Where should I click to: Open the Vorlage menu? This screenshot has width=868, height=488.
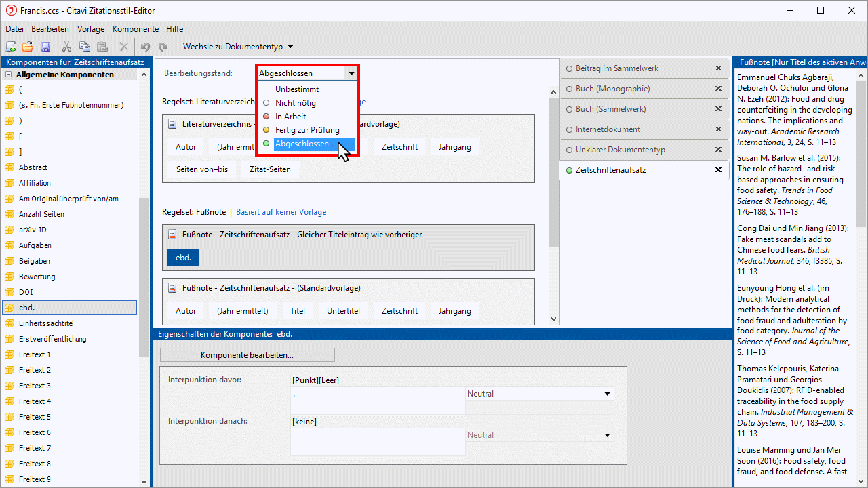[x=91, y=29]
